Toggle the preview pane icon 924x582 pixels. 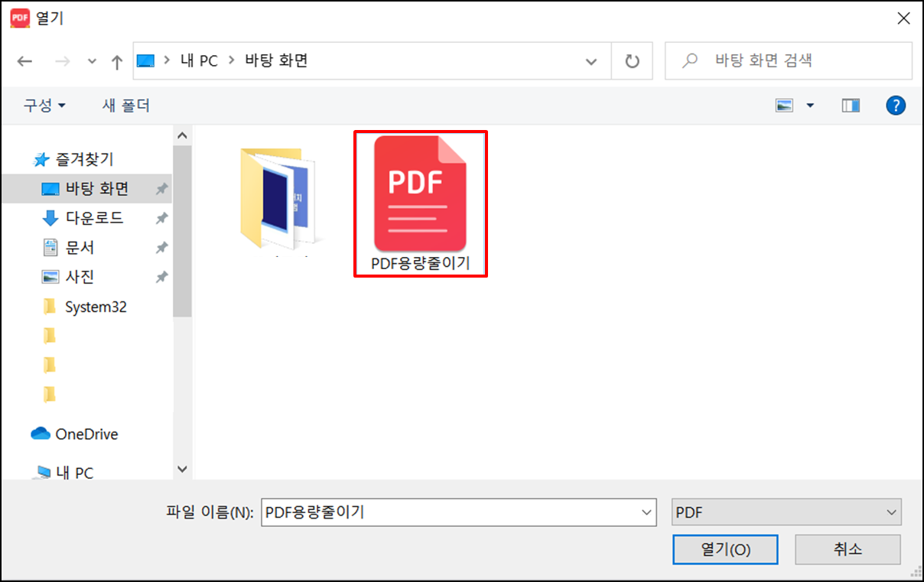click(x=850, y=105)
